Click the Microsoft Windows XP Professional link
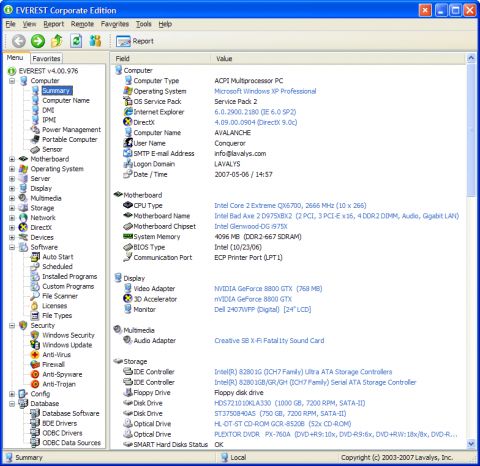 click(x=265, y=91)
